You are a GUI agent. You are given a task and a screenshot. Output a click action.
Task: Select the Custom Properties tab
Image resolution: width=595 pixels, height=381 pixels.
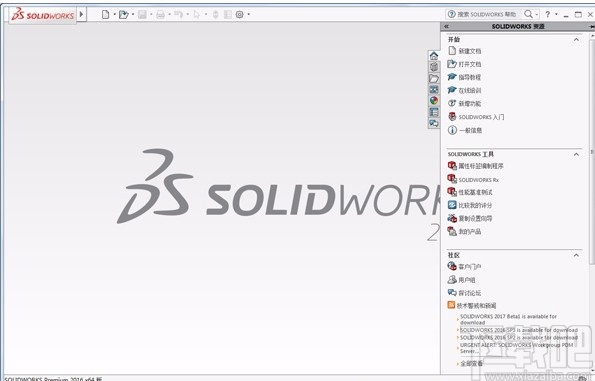click(x=434, y=112)
